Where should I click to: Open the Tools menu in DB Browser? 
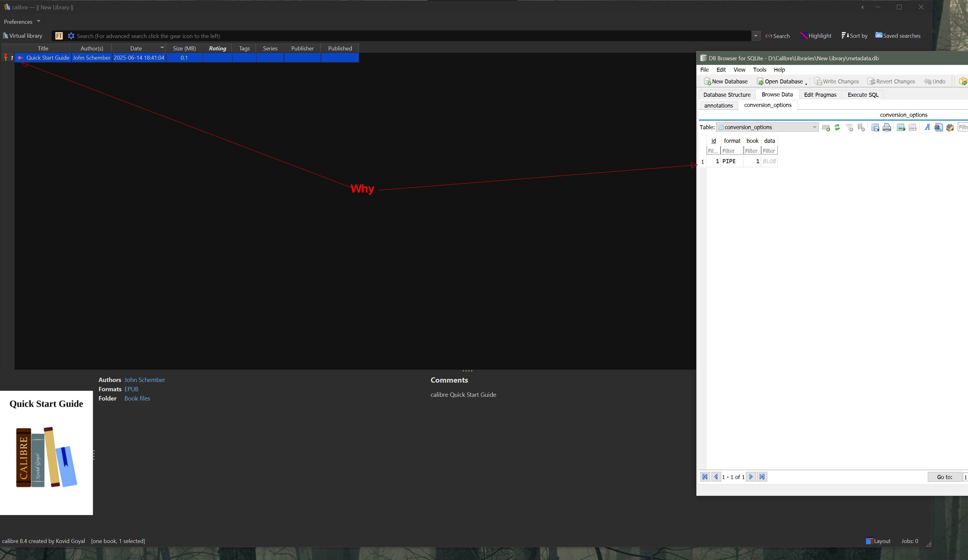(760, 70)
